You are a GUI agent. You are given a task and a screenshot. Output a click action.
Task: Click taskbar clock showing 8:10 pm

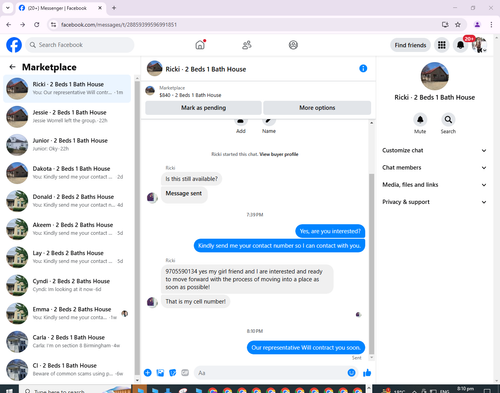tap(465, 389)
